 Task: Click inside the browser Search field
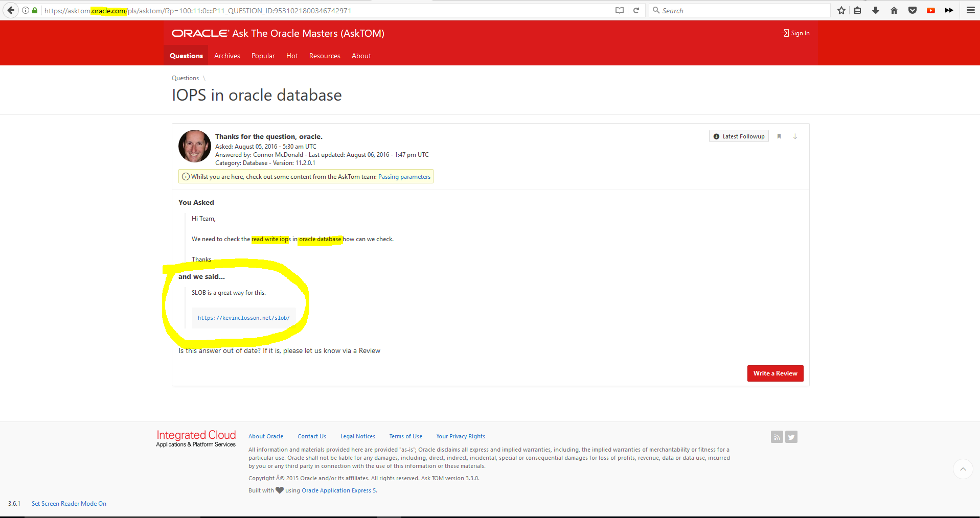[741, 10]
